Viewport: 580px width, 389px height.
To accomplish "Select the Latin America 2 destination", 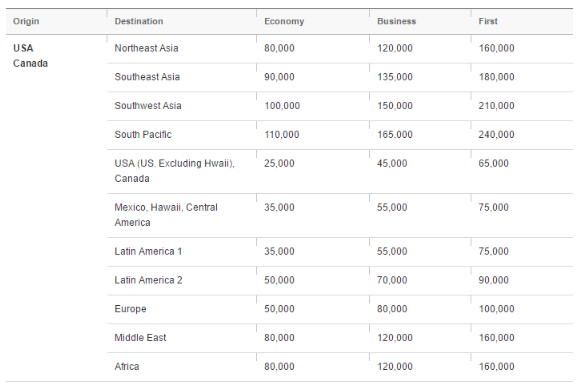I will [148, 280].
